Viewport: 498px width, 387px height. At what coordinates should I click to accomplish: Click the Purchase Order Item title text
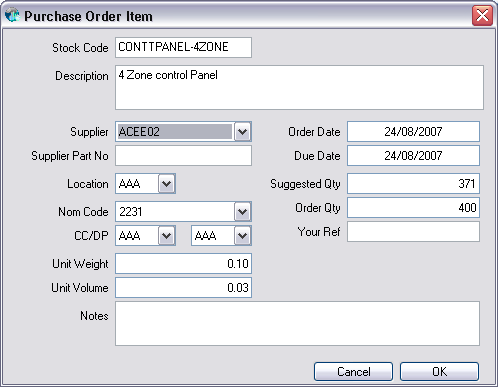[x=88, y=16]
